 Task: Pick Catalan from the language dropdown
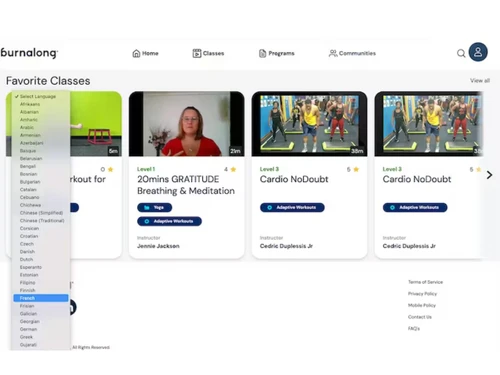(x=41, y=189)
